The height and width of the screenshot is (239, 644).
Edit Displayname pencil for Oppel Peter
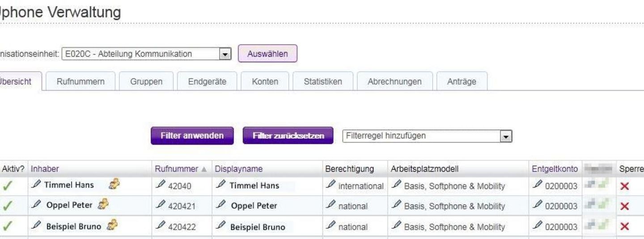coord(220,204)
